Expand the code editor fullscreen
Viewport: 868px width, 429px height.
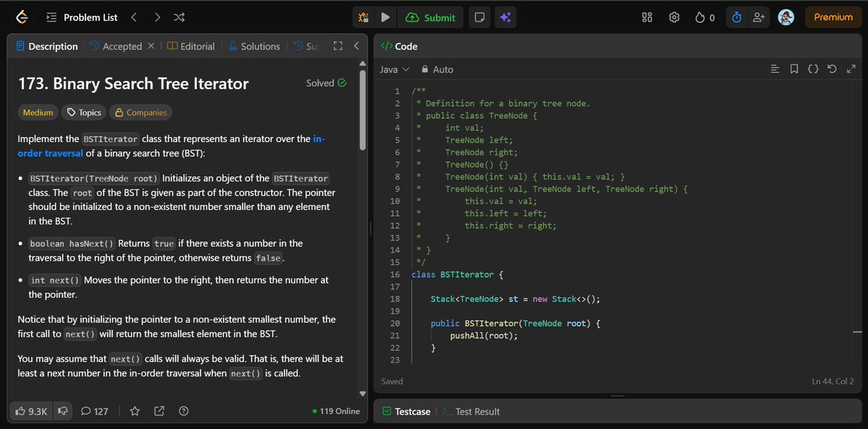tap(850, 69)
